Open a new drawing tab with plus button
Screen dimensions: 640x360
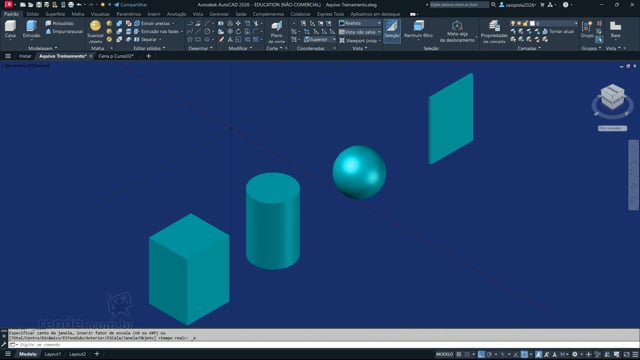tap(149, 56)
